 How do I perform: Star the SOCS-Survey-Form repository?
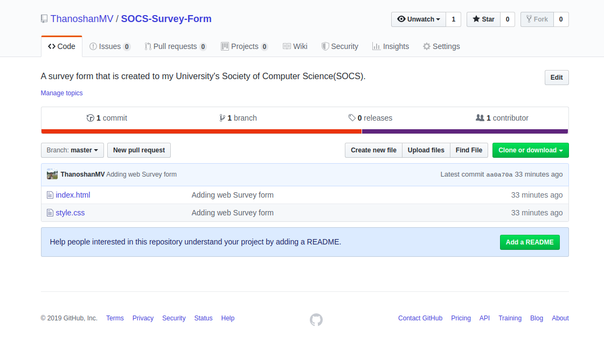pos(483,19)
